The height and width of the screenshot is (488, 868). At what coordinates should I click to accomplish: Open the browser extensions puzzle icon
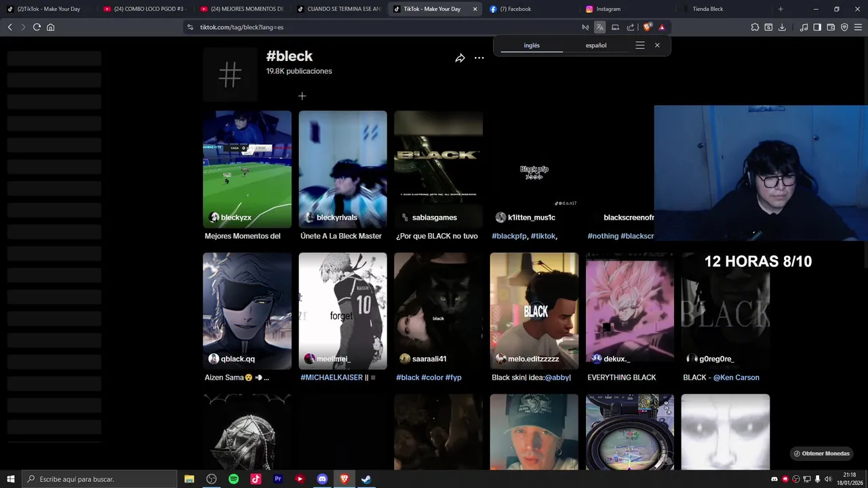755,27
